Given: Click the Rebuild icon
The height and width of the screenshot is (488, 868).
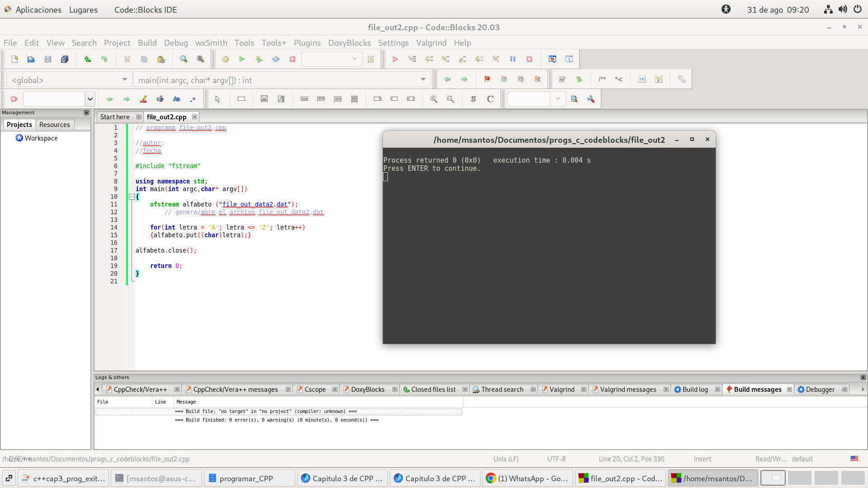Looking at the screenshot, I should pos(276,59).
